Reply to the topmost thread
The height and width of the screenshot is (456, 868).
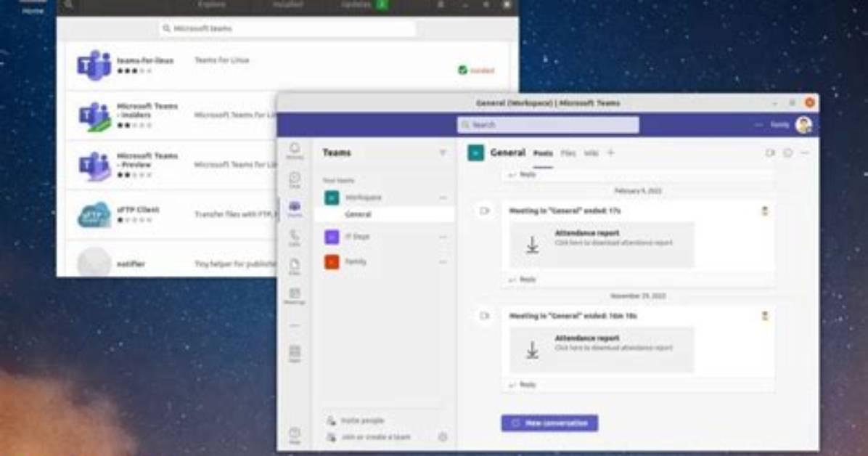pos(522,174)
